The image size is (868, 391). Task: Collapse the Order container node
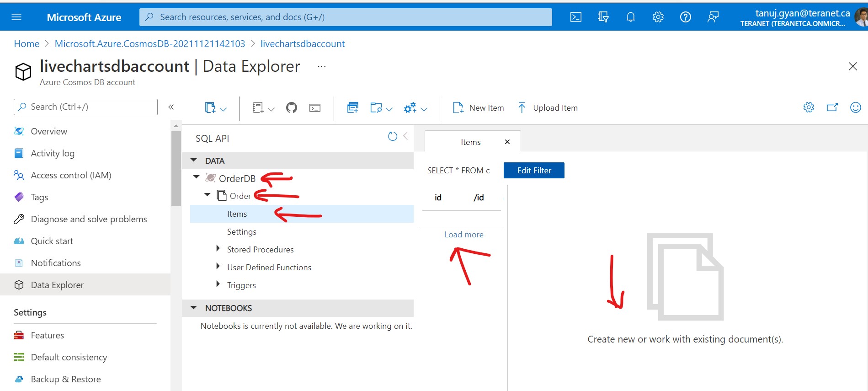pyautogui.click(x=208, y=195)
